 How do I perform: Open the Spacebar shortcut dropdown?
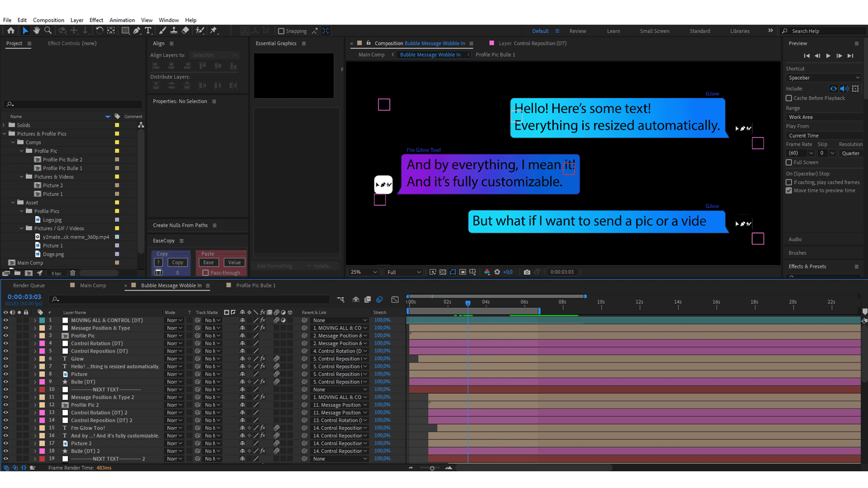click(x=824, y=78)
